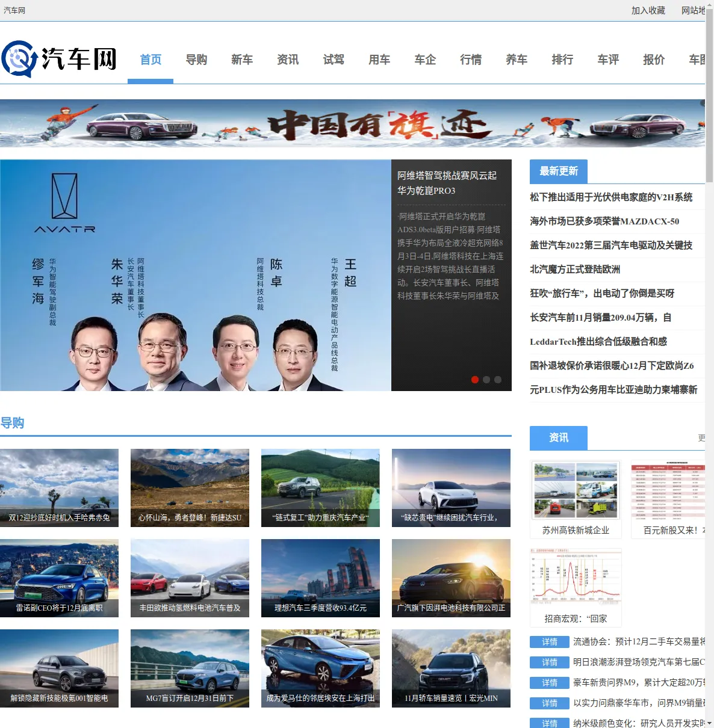Screen dimensions: 714x728
Task: Open 行情 in the navigation bar
Action: 471,60
